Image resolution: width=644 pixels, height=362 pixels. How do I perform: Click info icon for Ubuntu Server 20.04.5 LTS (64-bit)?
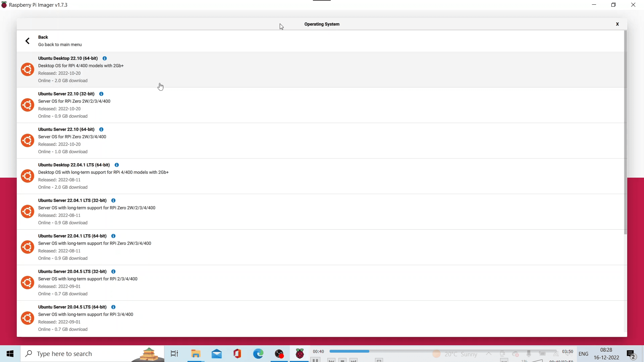[113, 307]
